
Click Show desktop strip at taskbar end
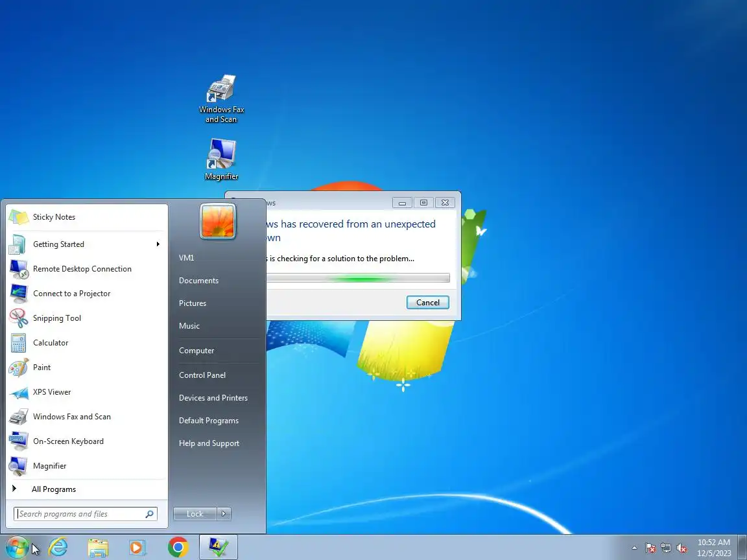click(742, 548)
